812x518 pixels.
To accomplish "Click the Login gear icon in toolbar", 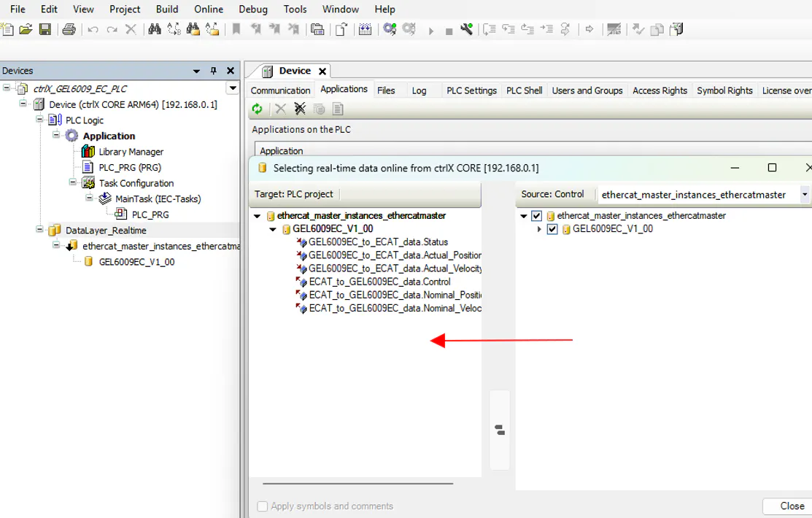I will pos(390,29).
